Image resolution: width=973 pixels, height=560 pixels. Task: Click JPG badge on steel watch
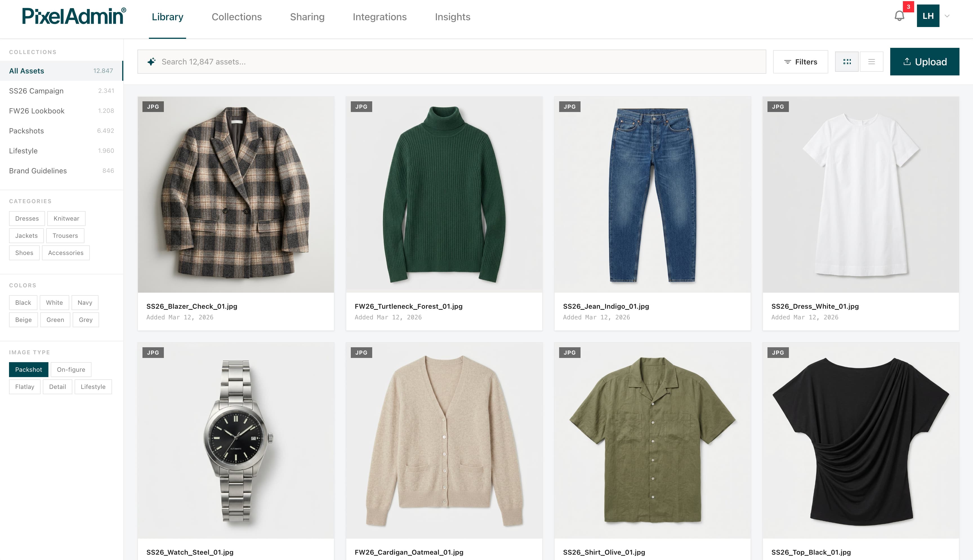(153, 353)
